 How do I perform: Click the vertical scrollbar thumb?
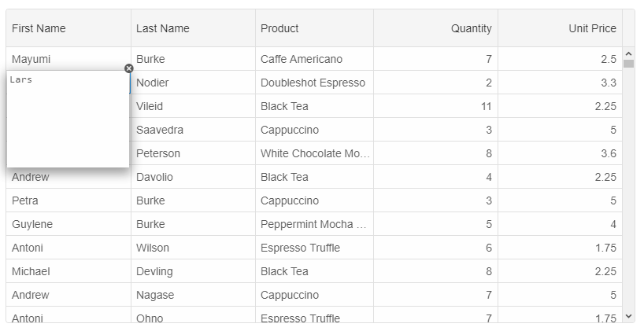(x=628, y=64)
